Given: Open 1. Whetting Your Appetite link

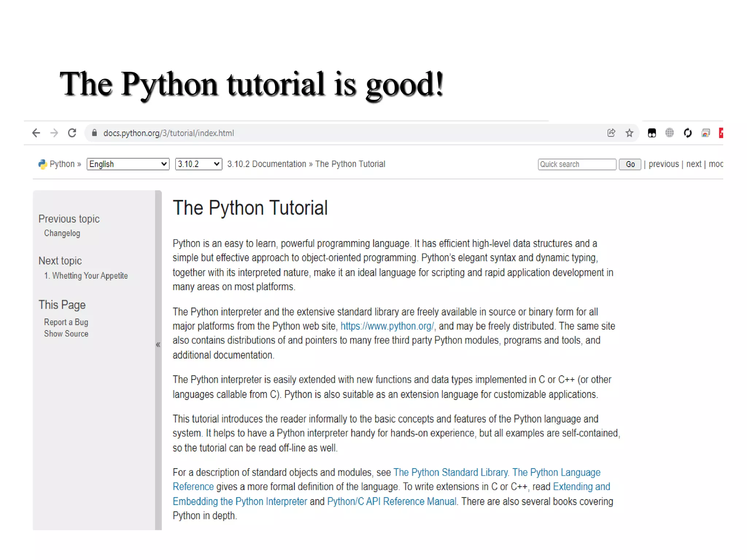Looking at the screenshot, I should [86, 276].
